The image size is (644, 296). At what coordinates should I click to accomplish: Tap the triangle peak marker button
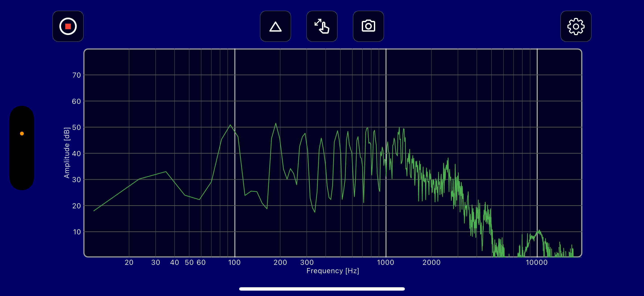click(x=275, y=26)
